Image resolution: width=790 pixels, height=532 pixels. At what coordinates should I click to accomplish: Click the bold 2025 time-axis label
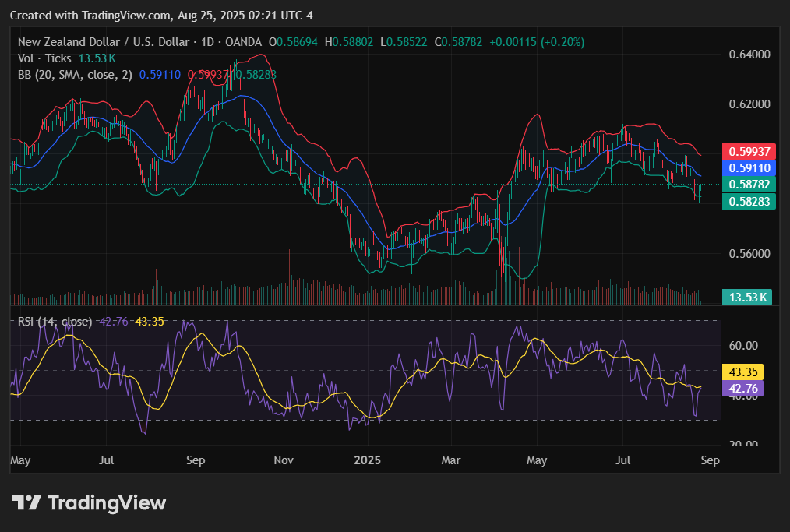coord(367,460)
